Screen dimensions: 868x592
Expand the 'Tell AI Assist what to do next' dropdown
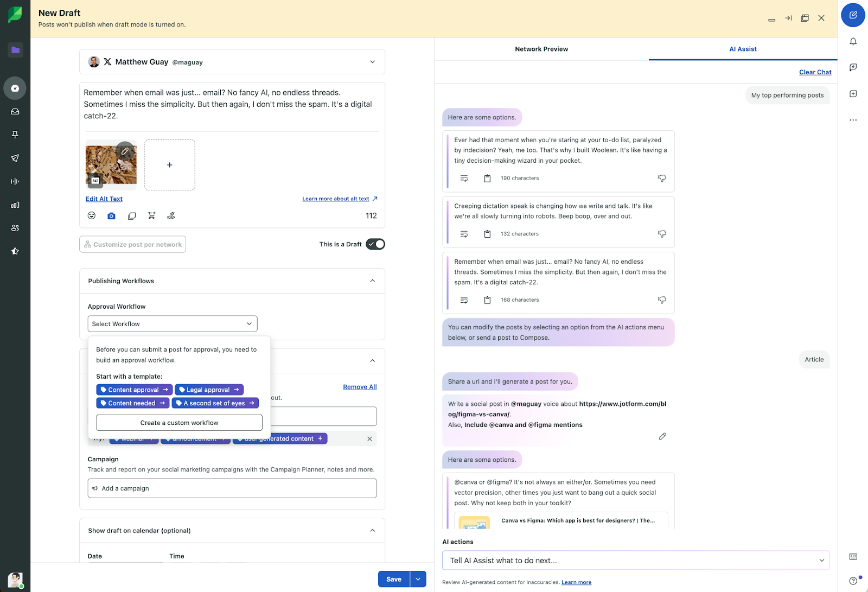pyautogui.click(x=821, y=560)
